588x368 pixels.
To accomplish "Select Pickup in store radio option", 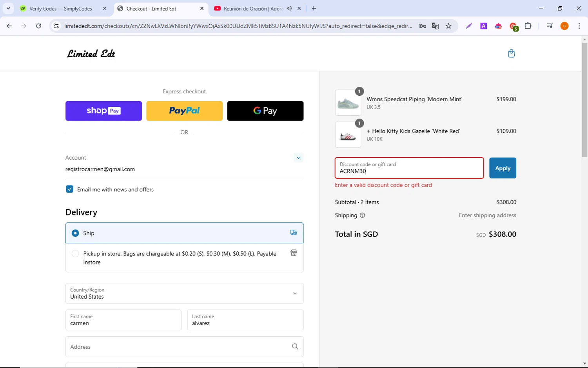I will [x=75, y=254].
